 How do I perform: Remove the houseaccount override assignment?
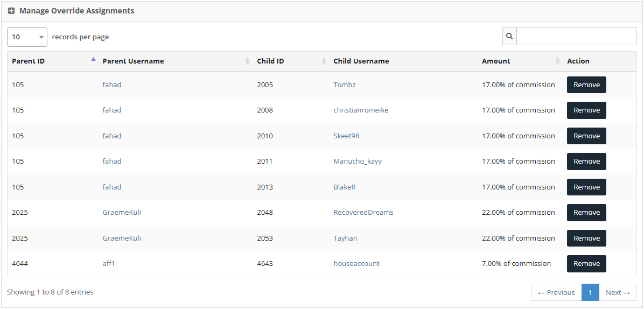(586, 264)
